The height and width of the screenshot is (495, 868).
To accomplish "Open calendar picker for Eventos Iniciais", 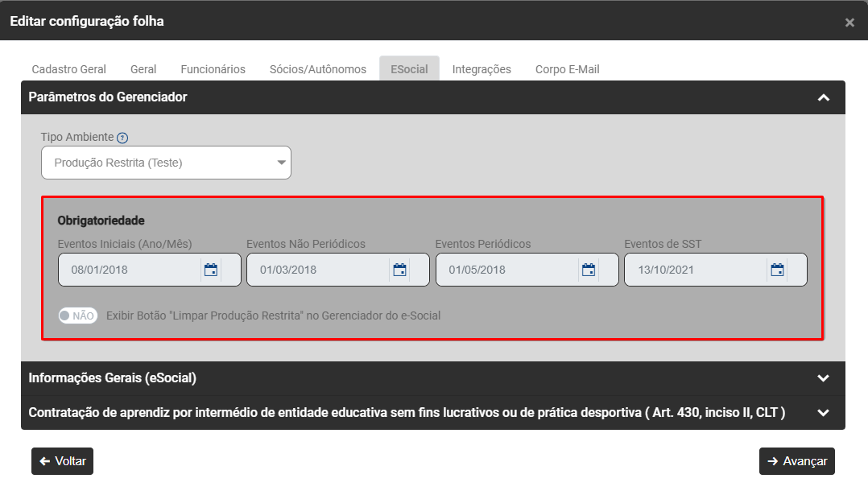I will pos(211,270).
